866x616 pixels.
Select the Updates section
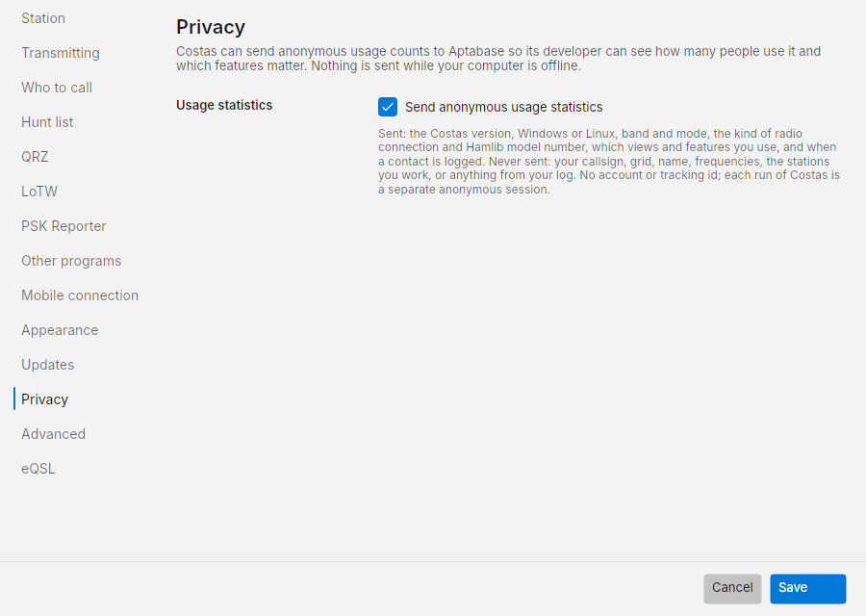(x=47, y=365)
